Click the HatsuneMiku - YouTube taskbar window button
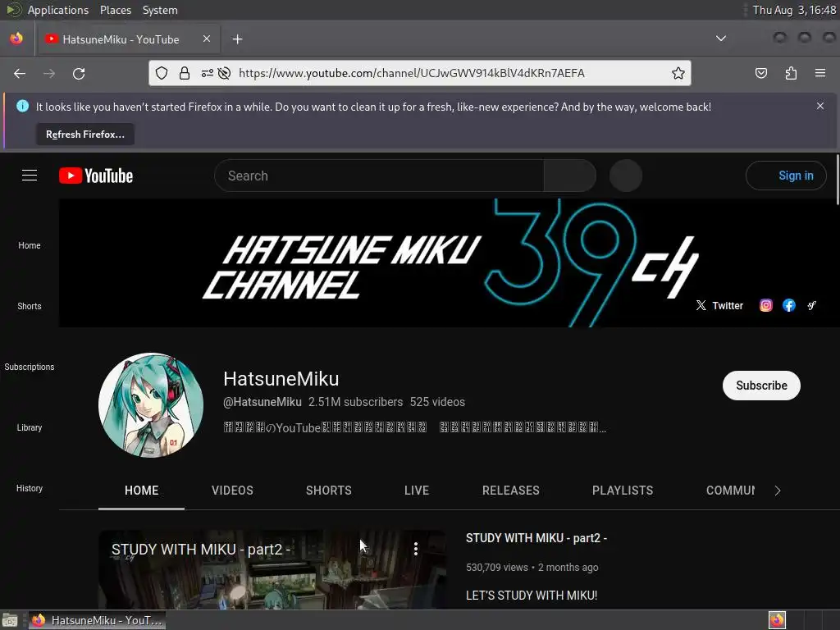The height and width of the screenshot is (630, 840). tap(97, 620)
